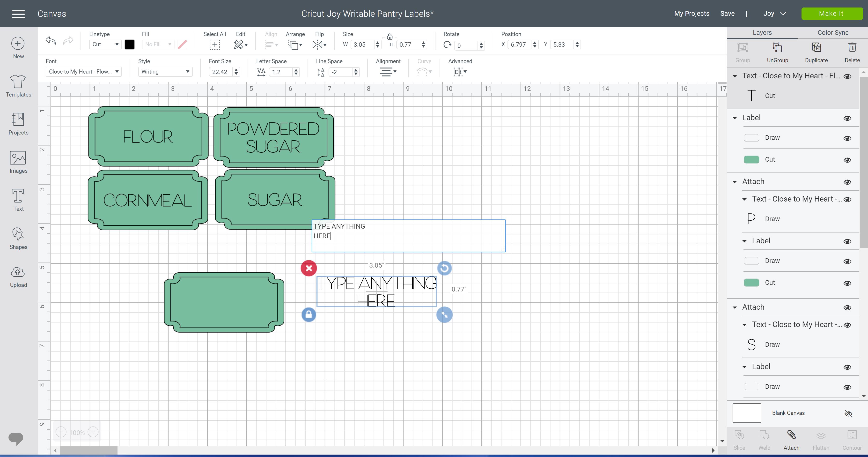Click the Font Size input field
Image resolution: width=868 pixels, height=457 pixels.
click(220, 72)
